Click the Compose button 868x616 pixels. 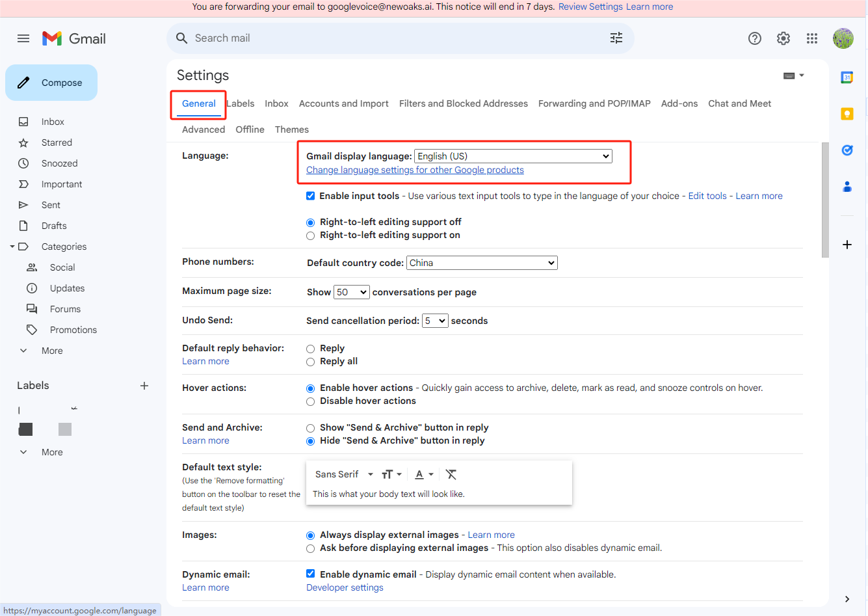51,83
